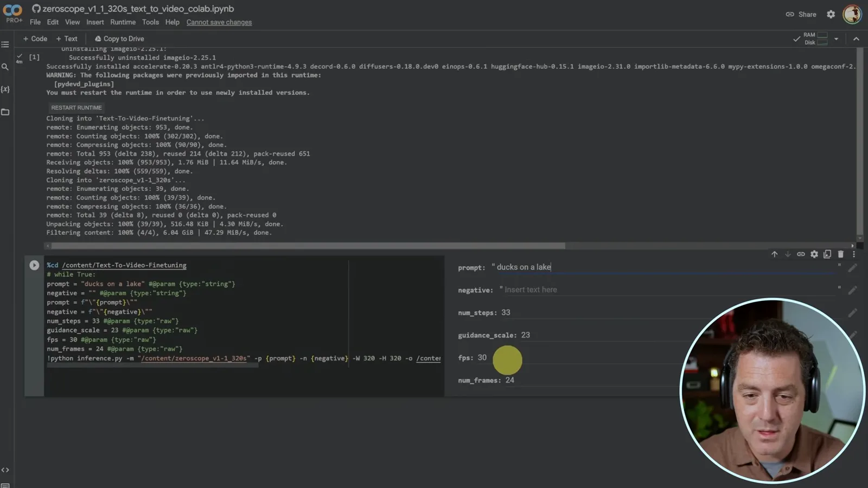Move cell up with arrow icon

pyautogui.click(x=774, y=254)
